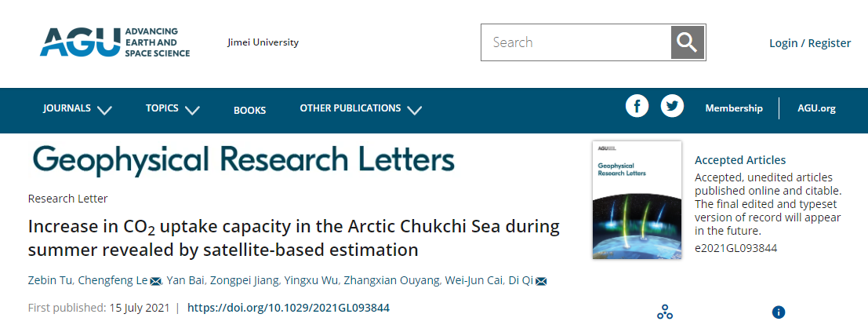Image resolution: width=868 pixels, height=325 pixels.
Task: Click the Geophysical Research Letters journal title
Action: pos(243,159)
